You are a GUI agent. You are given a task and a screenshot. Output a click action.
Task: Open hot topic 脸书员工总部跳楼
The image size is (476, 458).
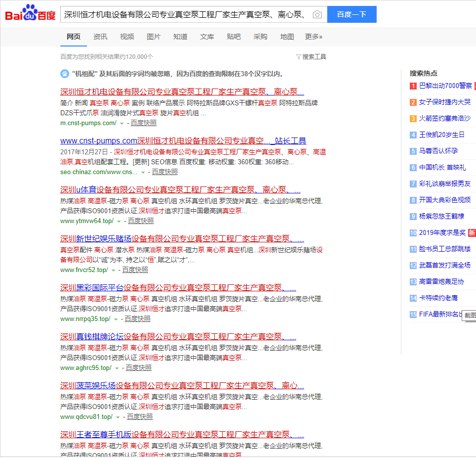(x=445, y=249)
